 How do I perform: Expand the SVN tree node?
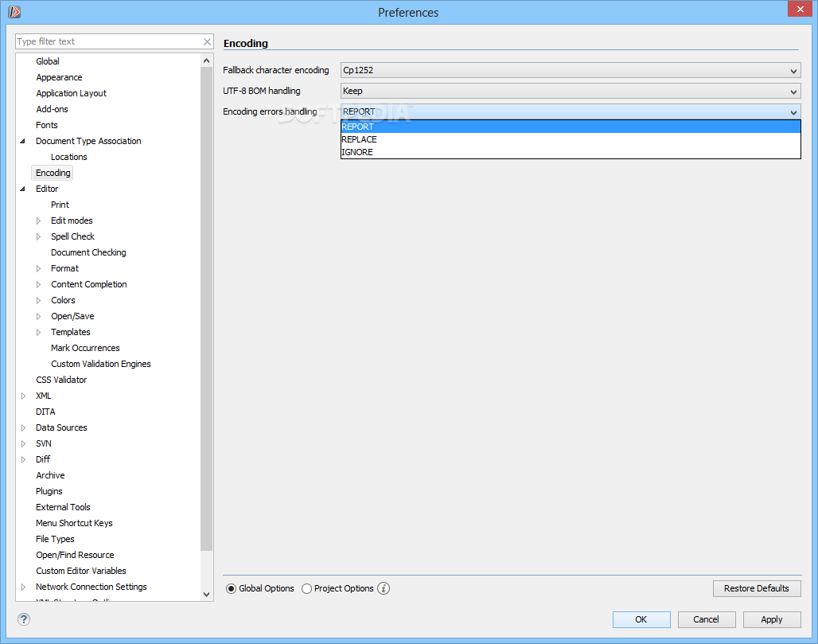coord(23,443)
